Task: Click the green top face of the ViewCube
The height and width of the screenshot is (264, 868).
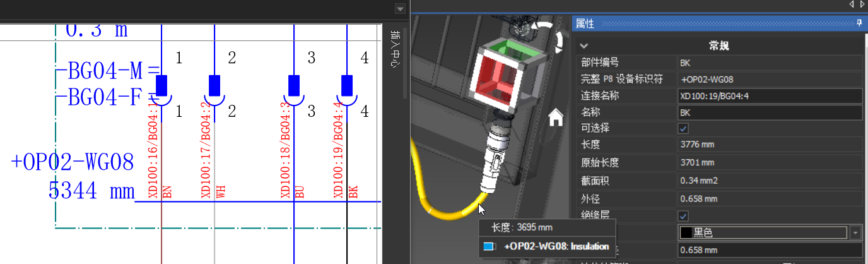Action: (x=513, y=49)
